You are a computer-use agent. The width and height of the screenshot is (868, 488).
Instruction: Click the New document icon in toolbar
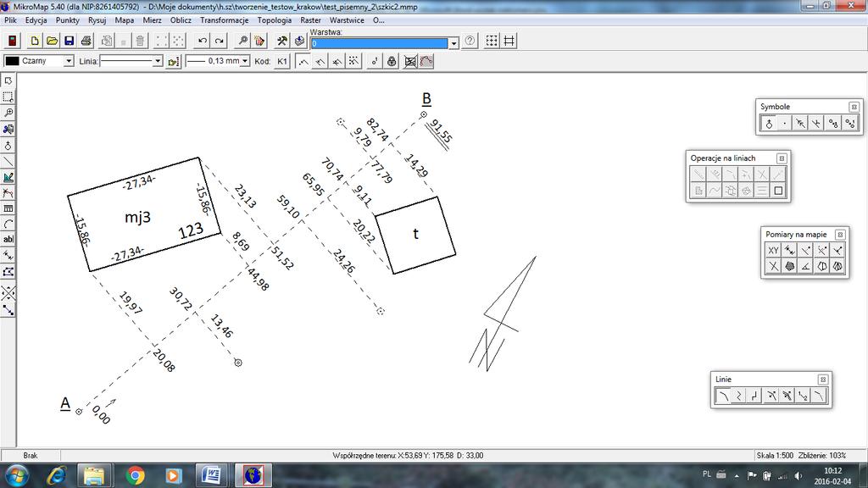(35, 41)
